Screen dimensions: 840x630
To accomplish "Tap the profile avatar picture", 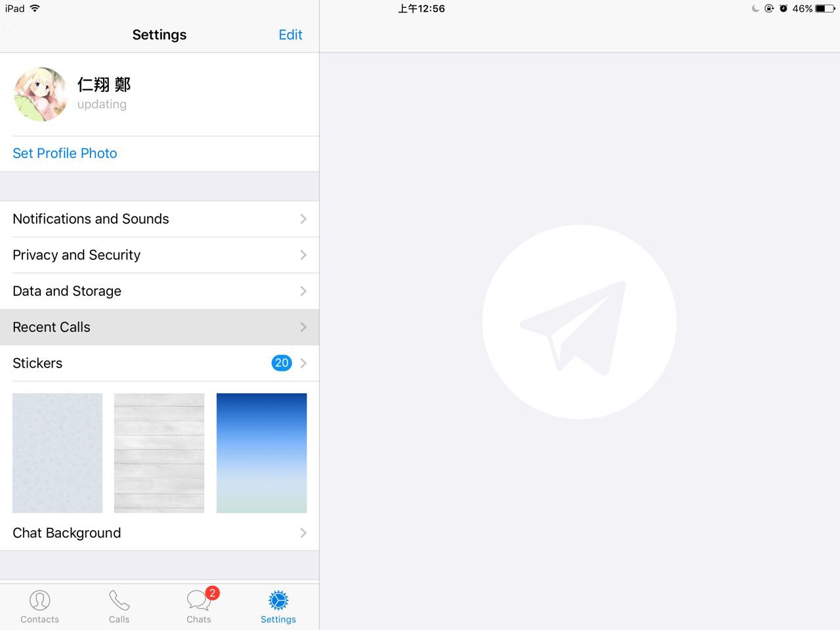I will click(41, 94).
